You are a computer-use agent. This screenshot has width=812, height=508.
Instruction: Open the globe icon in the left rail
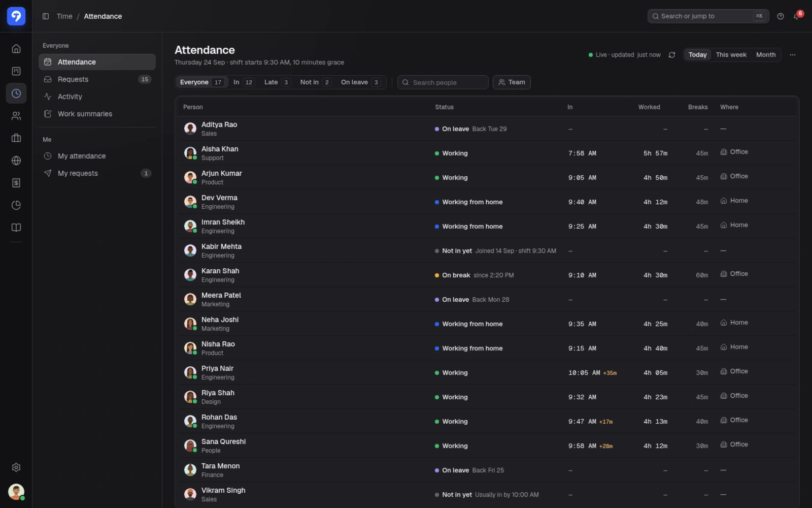pos(16,161)
